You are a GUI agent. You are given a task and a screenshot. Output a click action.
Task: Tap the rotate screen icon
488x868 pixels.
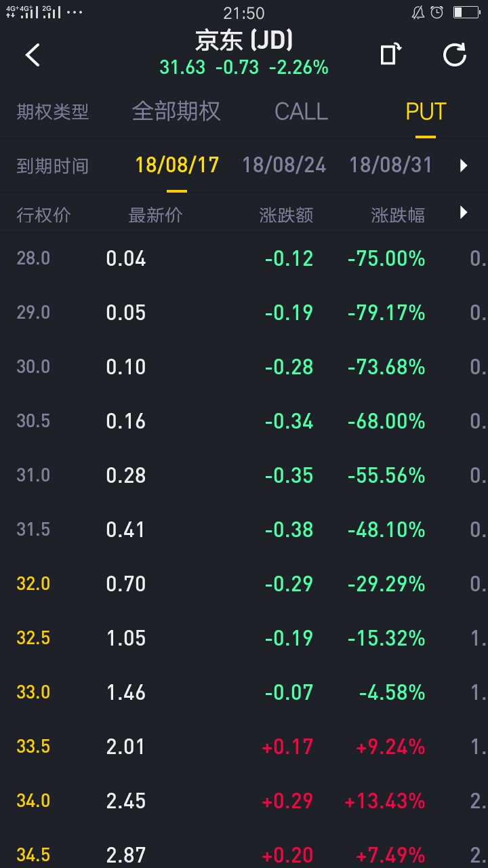click(390, 54)
